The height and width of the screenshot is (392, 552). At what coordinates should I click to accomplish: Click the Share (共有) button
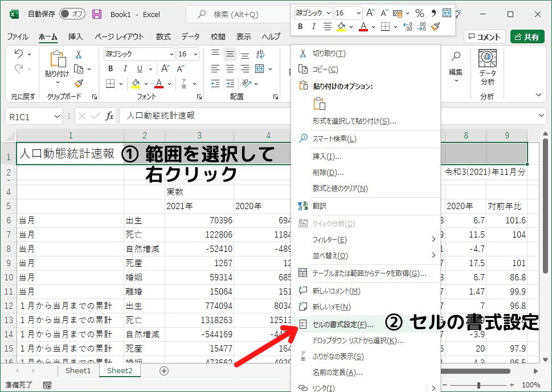(x=527, y=36)
